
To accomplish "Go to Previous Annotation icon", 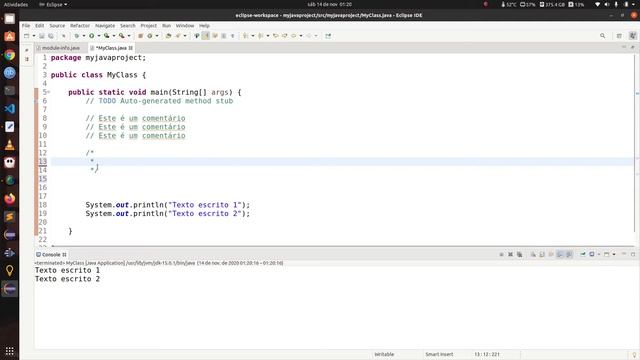I will click(260, 36).
